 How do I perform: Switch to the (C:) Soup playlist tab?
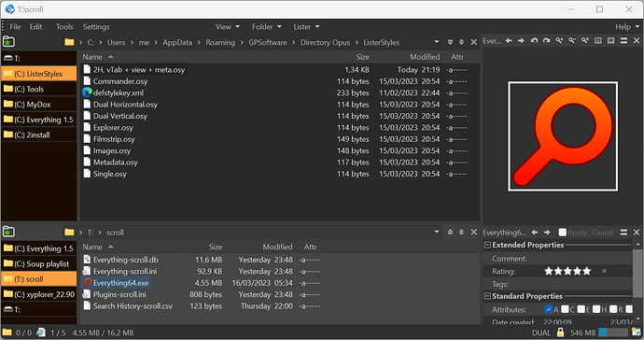point(39,263)
